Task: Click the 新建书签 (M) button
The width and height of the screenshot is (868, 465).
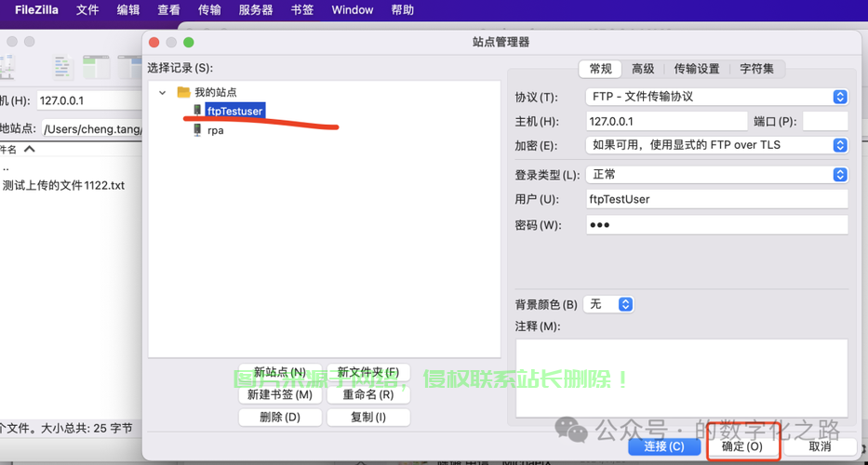Action: pos(280,394)
